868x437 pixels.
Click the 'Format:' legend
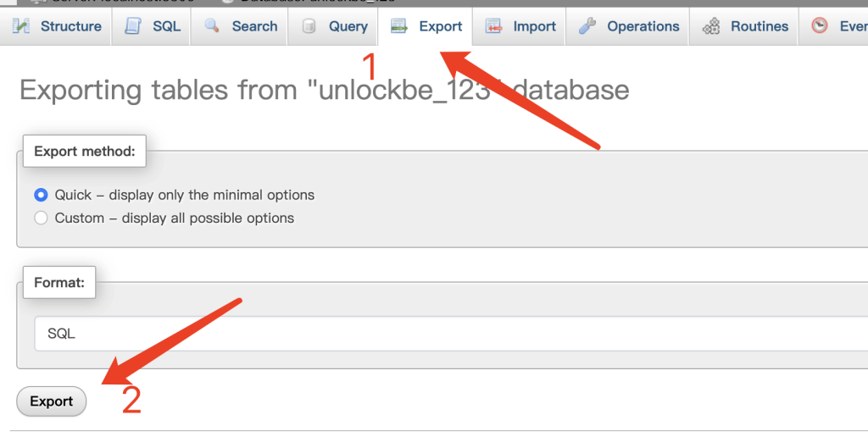pyautogui.click(x=59, y=282)
